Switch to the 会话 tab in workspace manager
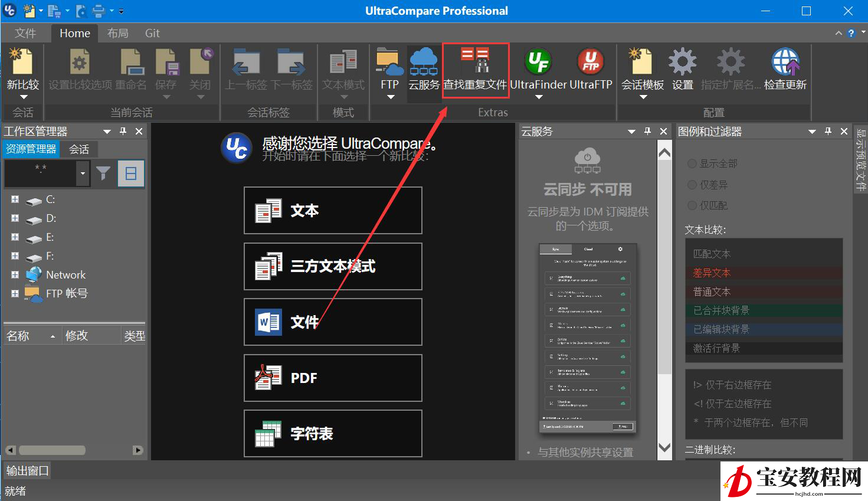868x501 pixels. [x=79, y=149]
